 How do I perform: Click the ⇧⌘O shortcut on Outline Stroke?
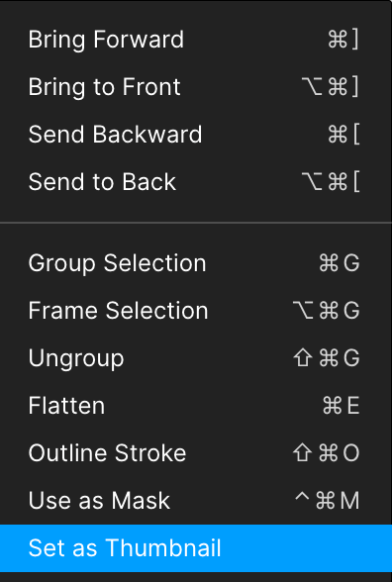pos(327,453)
